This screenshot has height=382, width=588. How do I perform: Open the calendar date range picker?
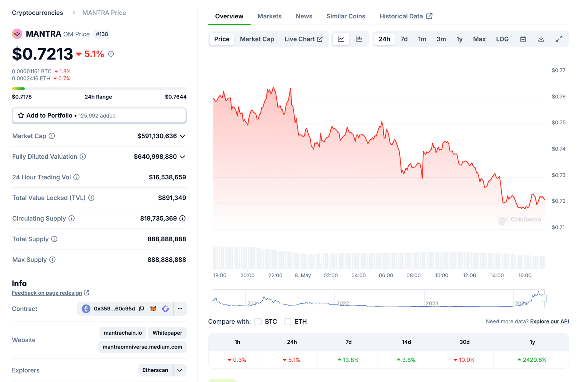[523, 39]
